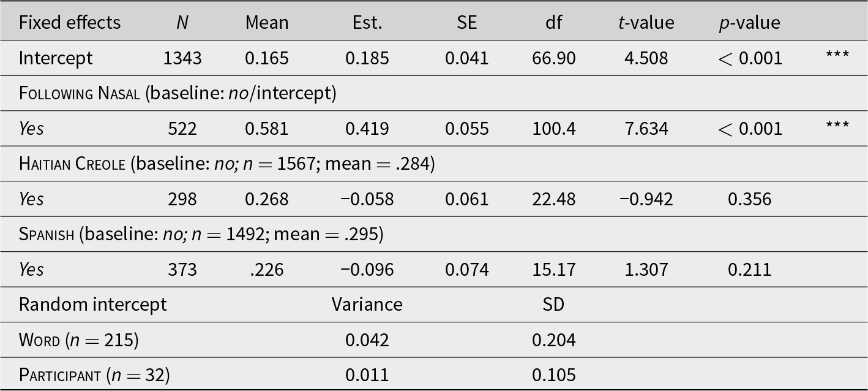Click the 't-value' column header
The width and height of the screenshot is (868, 391).
pyautogui.click(x=646, y=23)
